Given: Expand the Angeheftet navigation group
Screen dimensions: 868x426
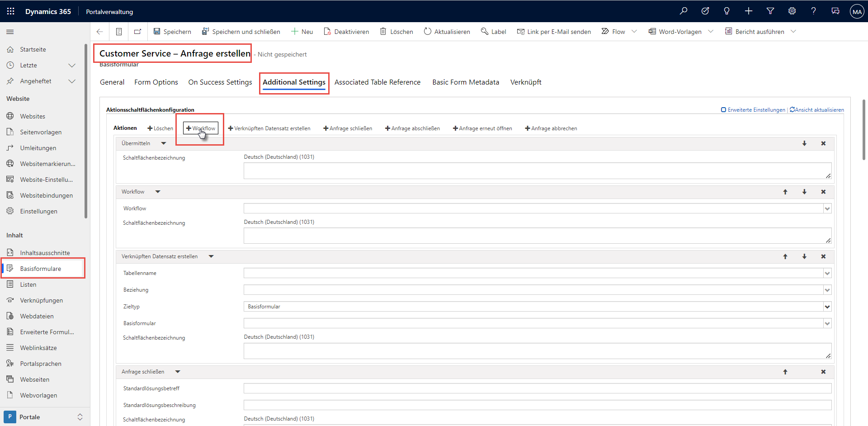Looking at the screenshot, I should (72, 81).
